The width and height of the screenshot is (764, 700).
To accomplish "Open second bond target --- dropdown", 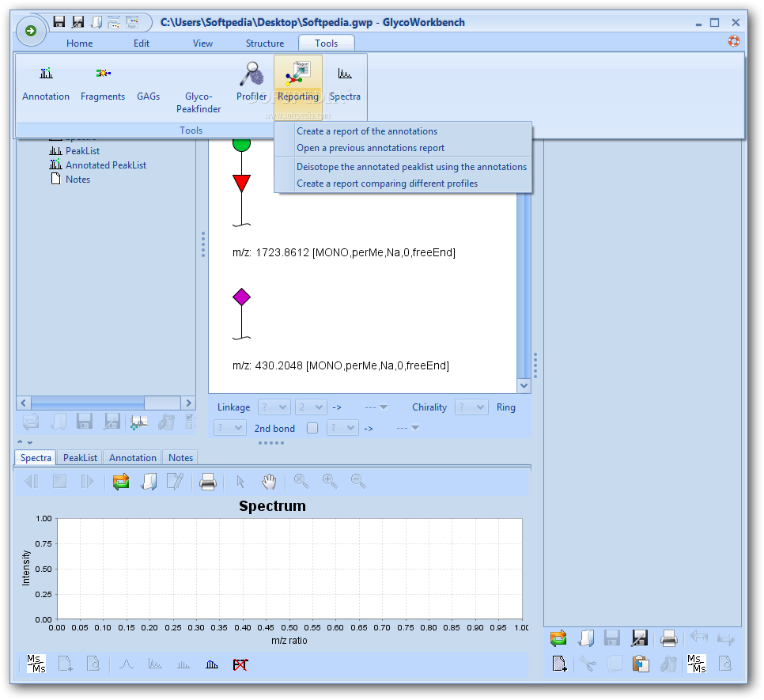I will (408, 428).
